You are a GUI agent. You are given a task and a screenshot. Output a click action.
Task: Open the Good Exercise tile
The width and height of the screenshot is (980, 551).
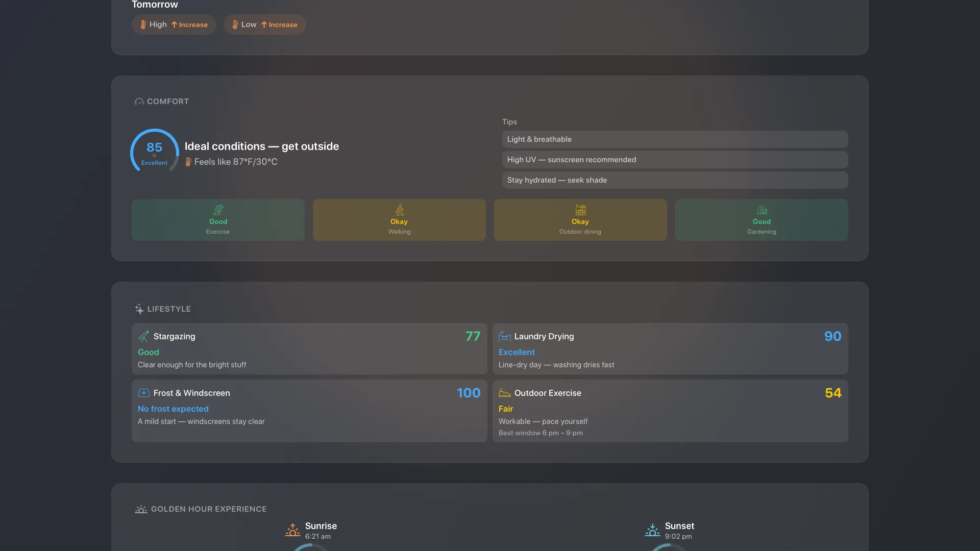click(218, 220)
